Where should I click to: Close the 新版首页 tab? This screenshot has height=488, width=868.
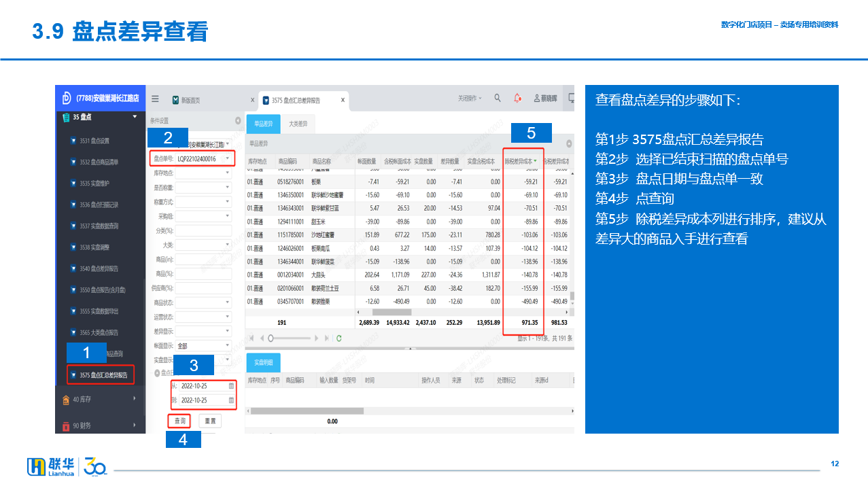coord(252,100)
